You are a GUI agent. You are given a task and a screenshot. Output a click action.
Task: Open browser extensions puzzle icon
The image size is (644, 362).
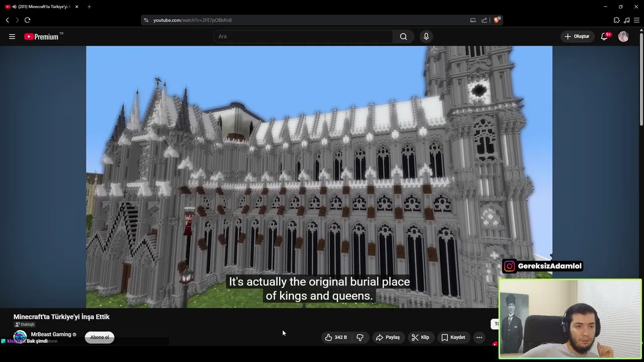[x=616, y=20]
